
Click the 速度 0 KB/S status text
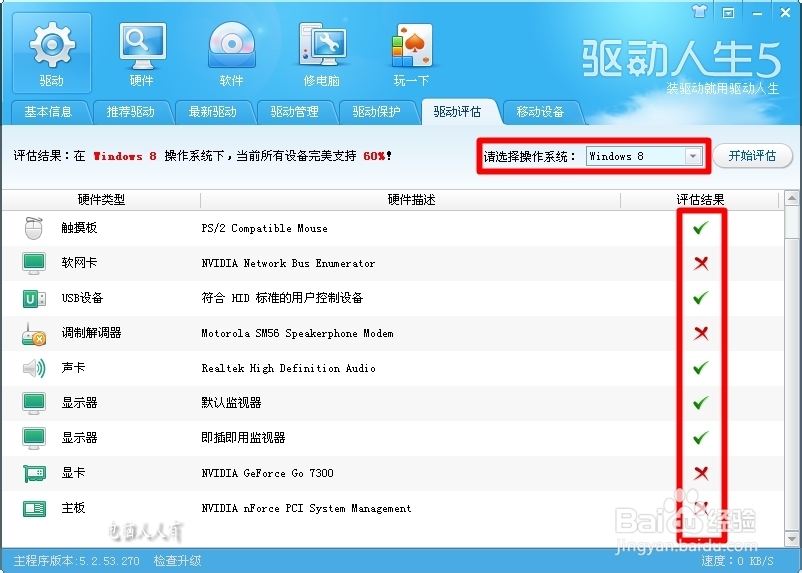click(x=737, y=561)
